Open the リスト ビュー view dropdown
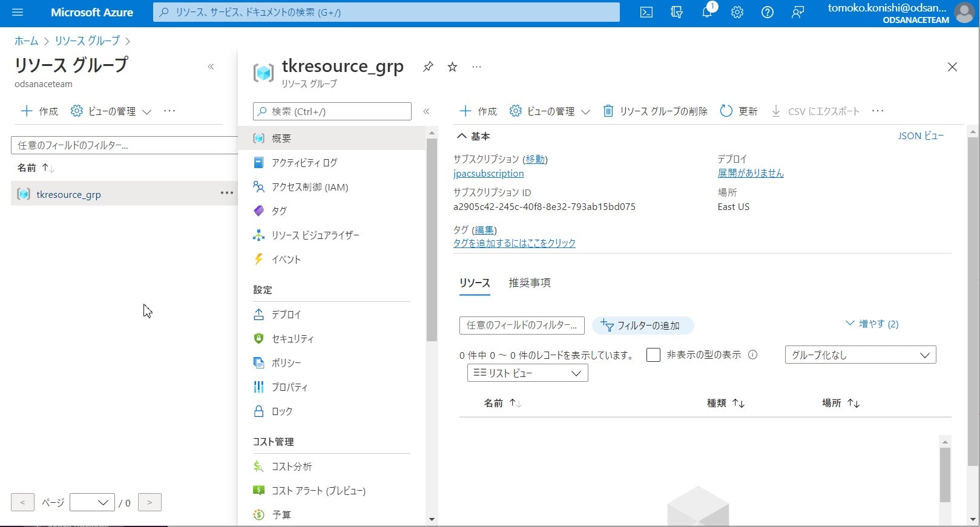Viewport: 980px width, 527px height. coord(527,373)
